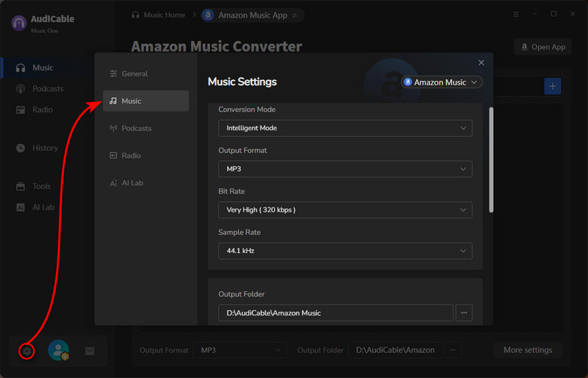Open AI Lab in the main sidebar

click(35, 207)
